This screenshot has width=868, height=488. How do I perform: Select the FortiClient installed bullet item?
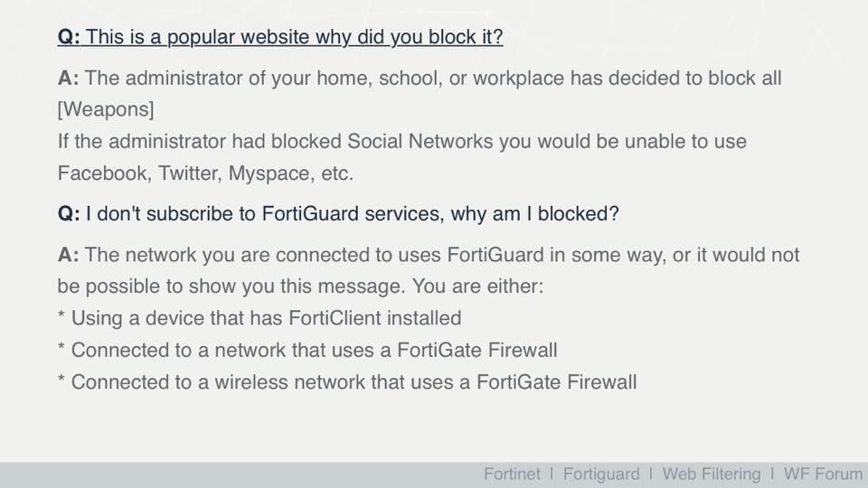pos(259,318)
